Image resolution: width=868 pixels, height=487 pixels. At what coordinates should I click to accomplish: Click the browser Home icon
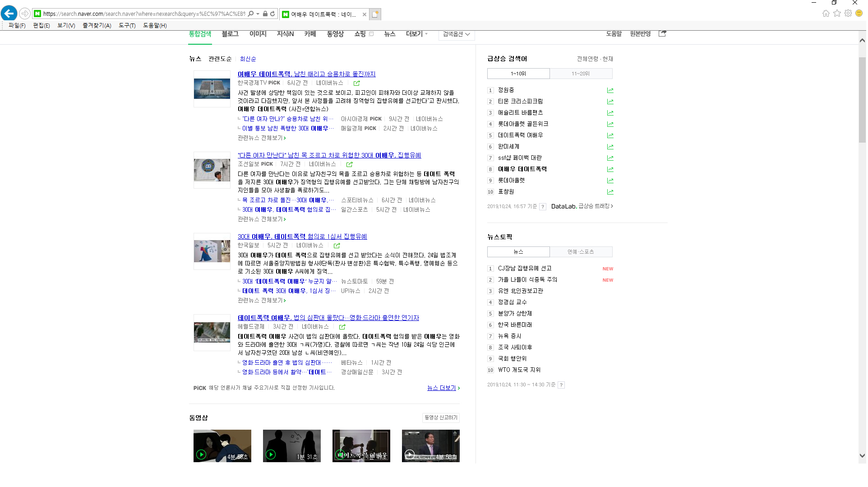(826, 13)
